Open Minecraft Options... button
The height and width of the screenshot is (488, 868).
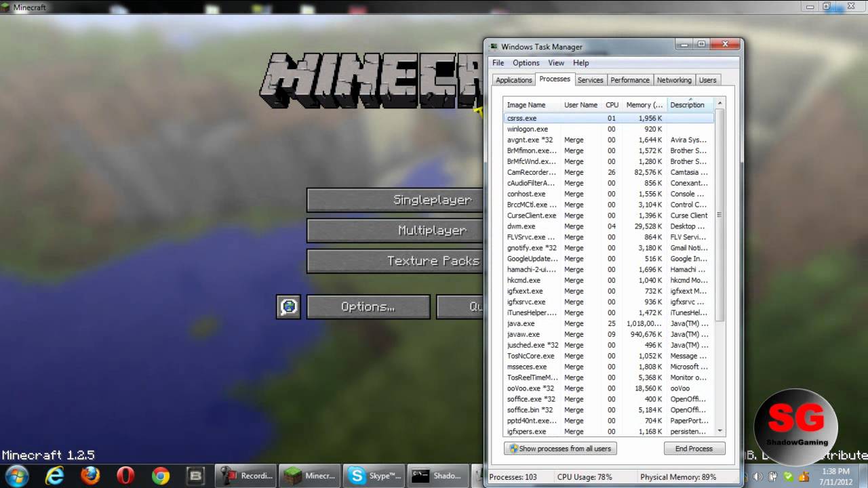tap(368, 306)
